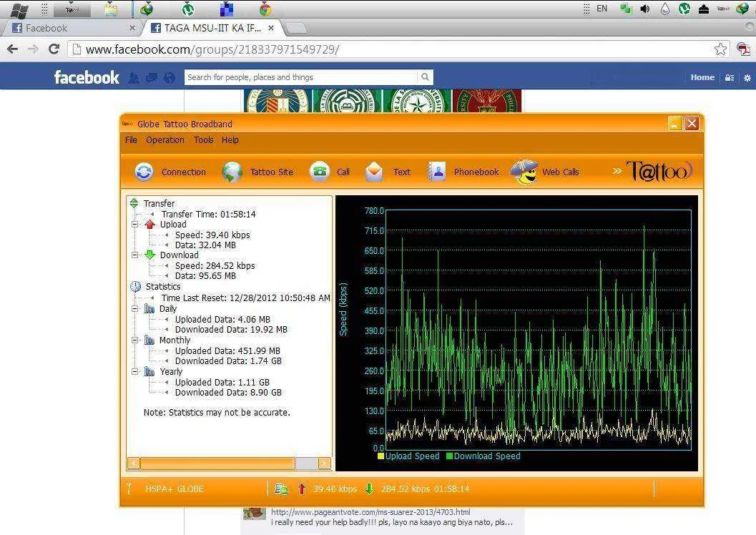This screenshot has height=535, width=756.
Task: Collapse the Monthly statistics node
Action: [135, 340]
